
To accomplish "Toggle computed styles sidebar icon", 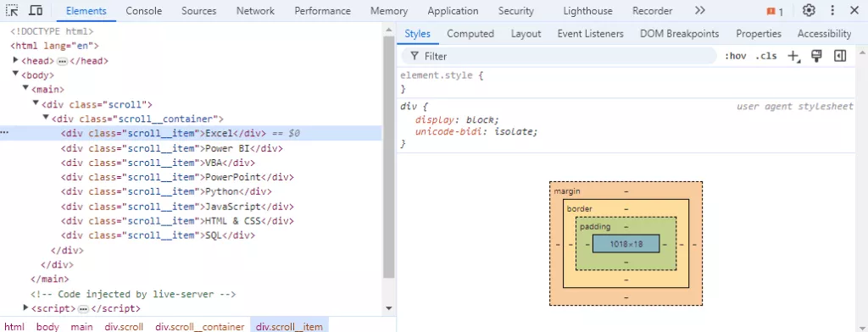I will (840, 56).
